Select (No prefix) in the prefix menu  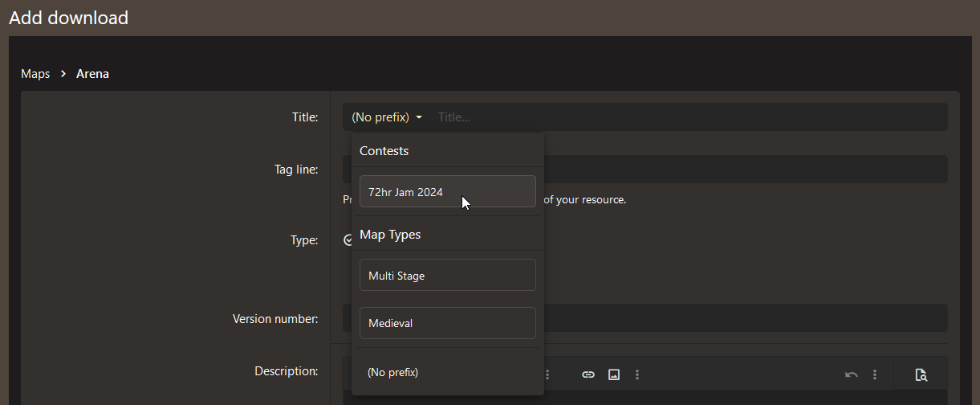point(393,372)
